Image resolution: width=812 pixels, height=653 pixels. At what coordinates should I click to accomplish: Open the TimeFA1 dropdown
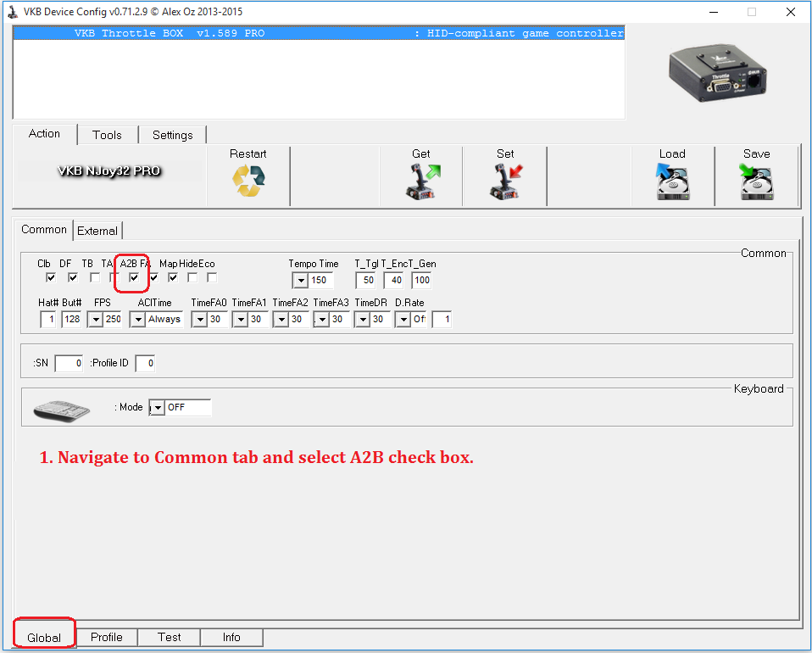pyautogui.click(x=241, y=319)
